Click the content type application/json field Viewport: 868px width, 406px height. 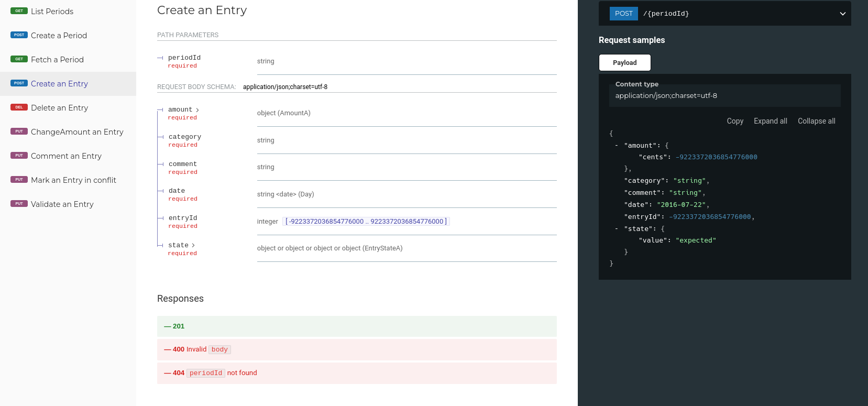coord(724,96)
